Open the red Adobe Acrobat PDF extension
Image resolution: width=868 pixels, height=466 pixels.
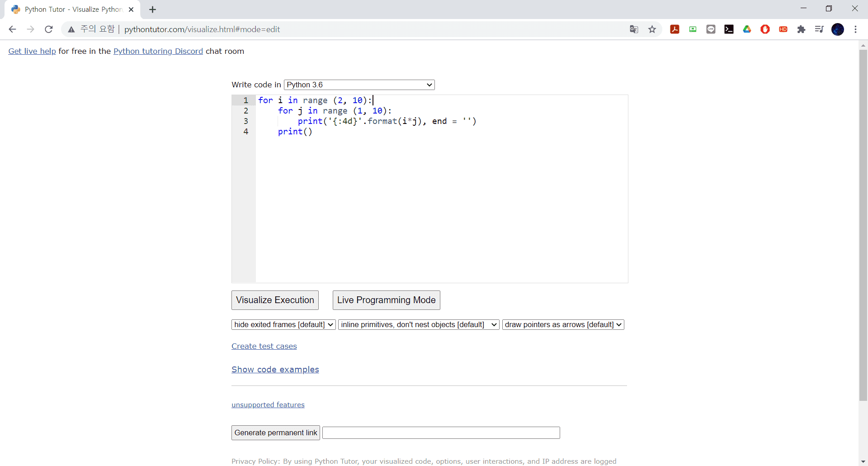click(675, 29)
